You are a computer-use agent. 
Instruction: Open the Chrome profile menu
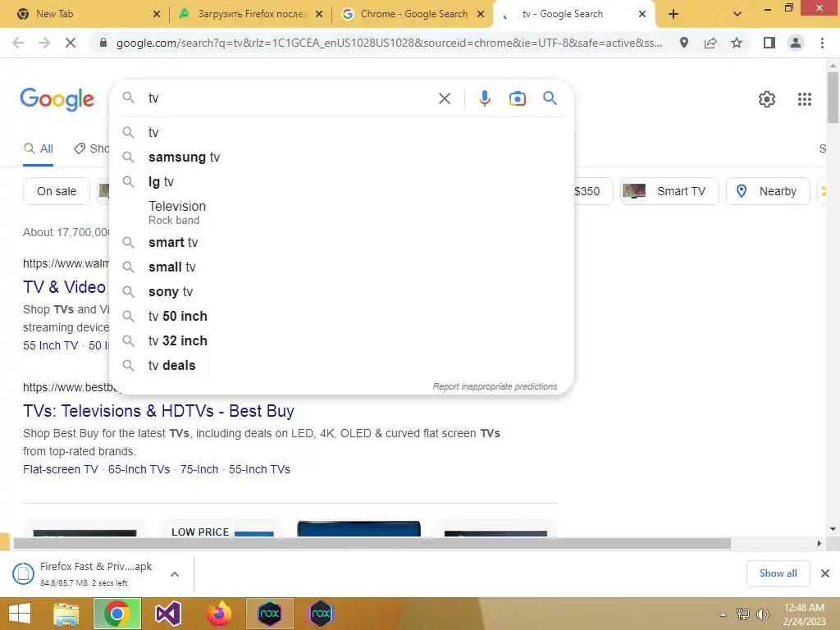coord(796,43)
